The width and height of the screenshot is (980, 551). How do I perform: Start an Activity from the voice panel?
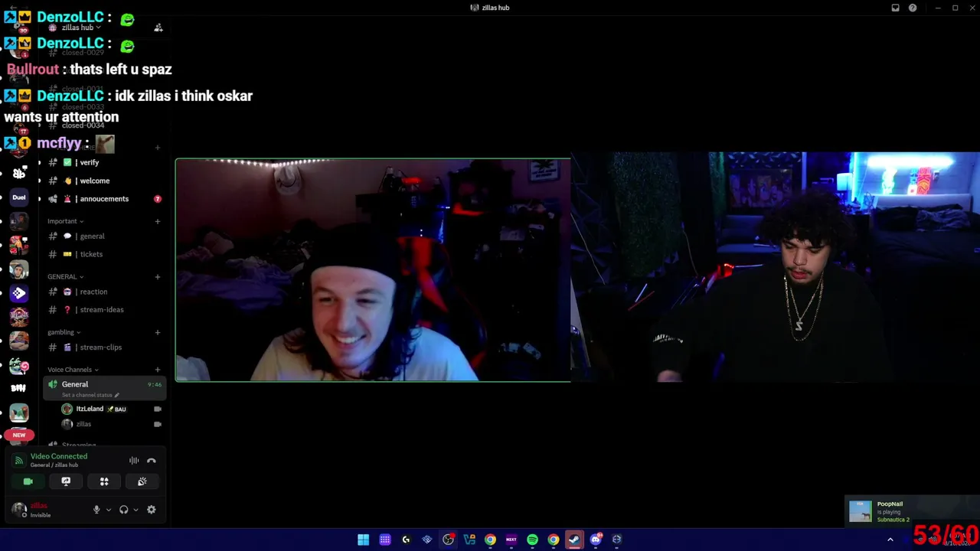104,481
